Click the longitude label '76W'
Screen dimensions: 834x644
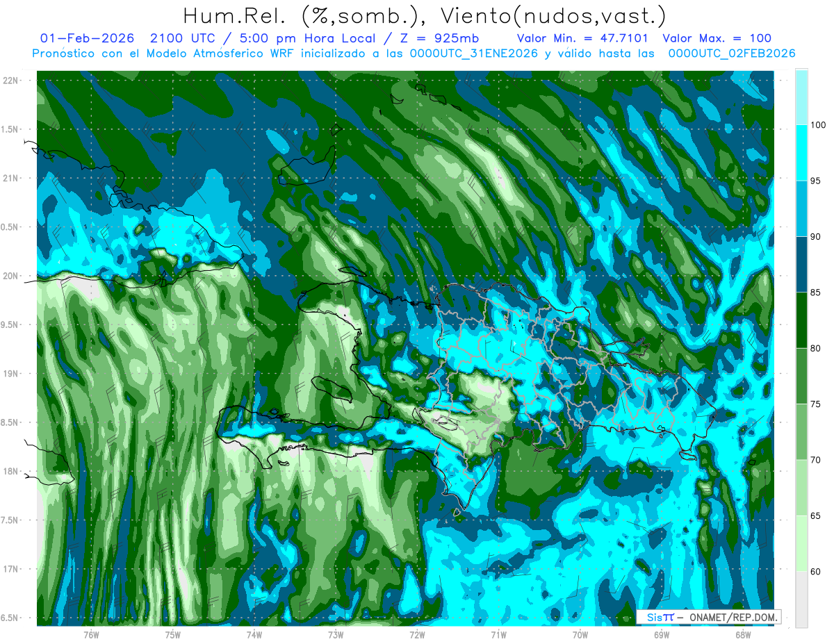pos(91,634)
